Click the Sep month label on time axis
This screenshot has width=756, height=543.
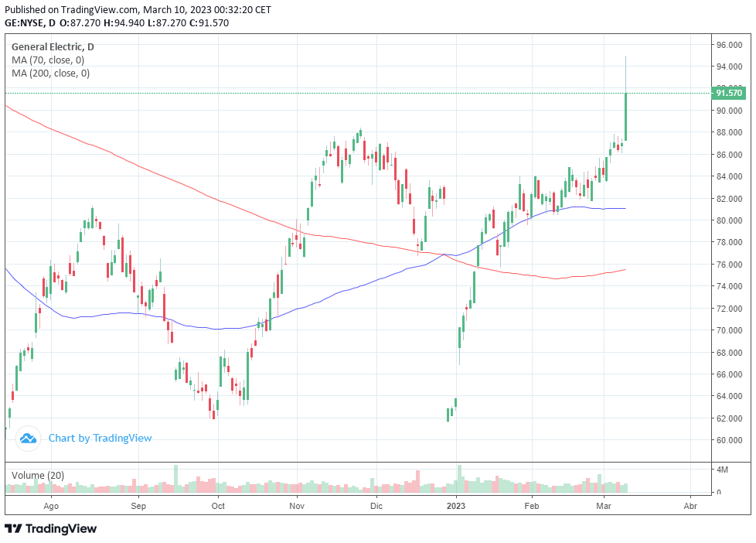(x=138, y=507)
